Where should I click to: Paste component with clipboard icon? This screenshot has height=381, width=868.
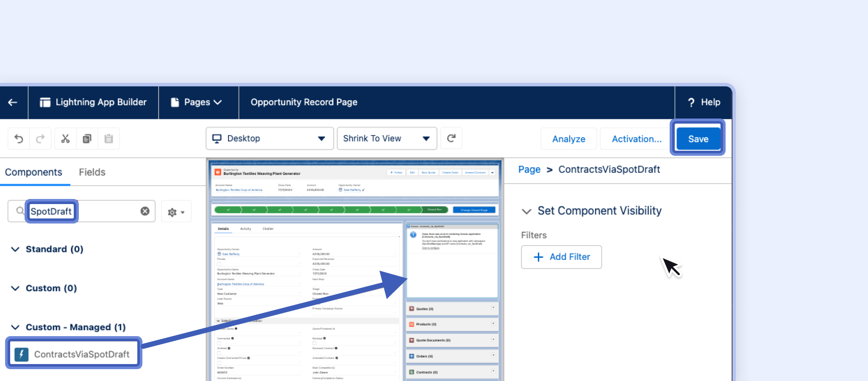point(108,138)
